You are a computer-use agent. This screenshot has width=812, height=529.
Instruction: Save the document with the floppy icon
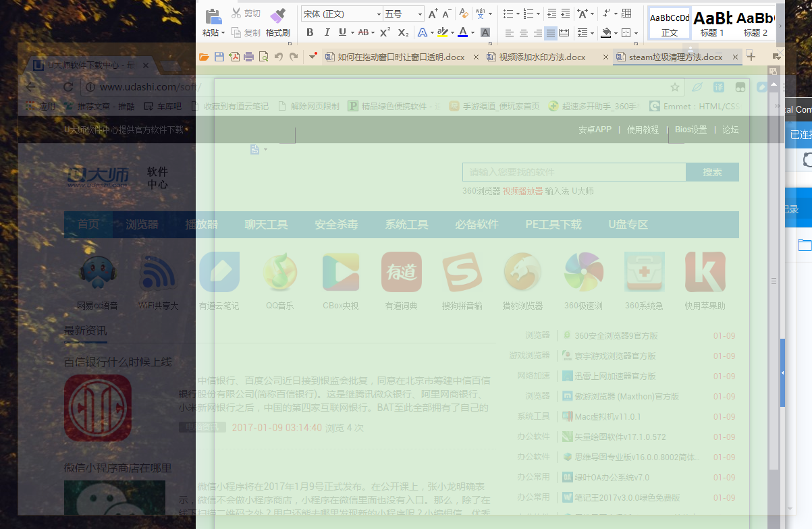click(x=219, y=57)
